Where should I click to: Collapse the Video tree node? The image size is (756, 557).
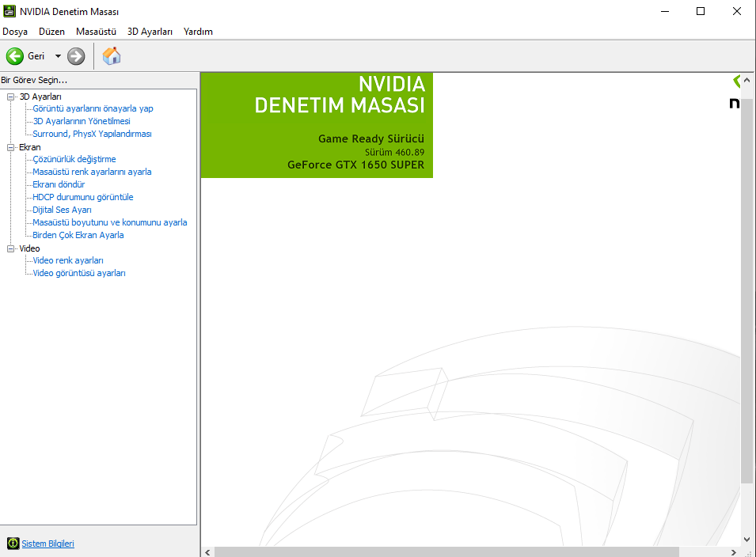coord(11,248)
